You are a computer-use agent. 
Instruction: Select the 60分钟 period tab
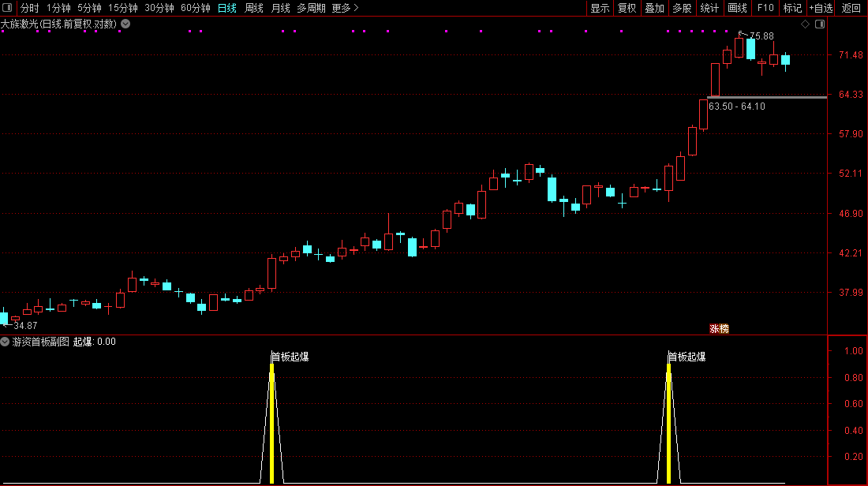coord(196,8)
